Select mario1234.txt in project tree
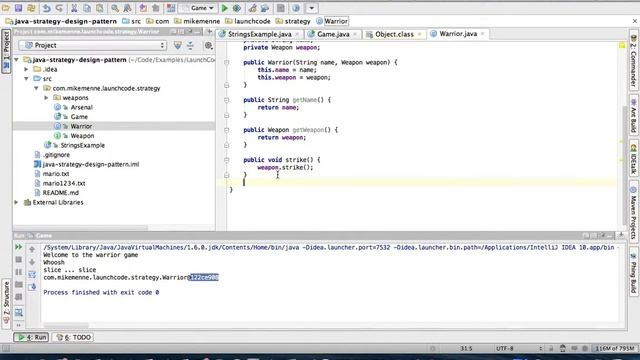 [64, 184]
